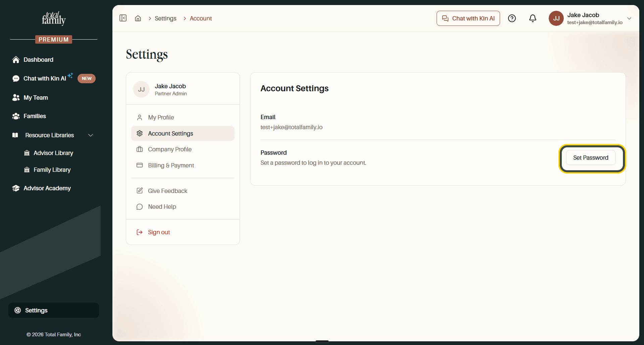The width and height of the screenshot is (644, 345).
Task: Click the Total Family logo
Action: point(54,18)
